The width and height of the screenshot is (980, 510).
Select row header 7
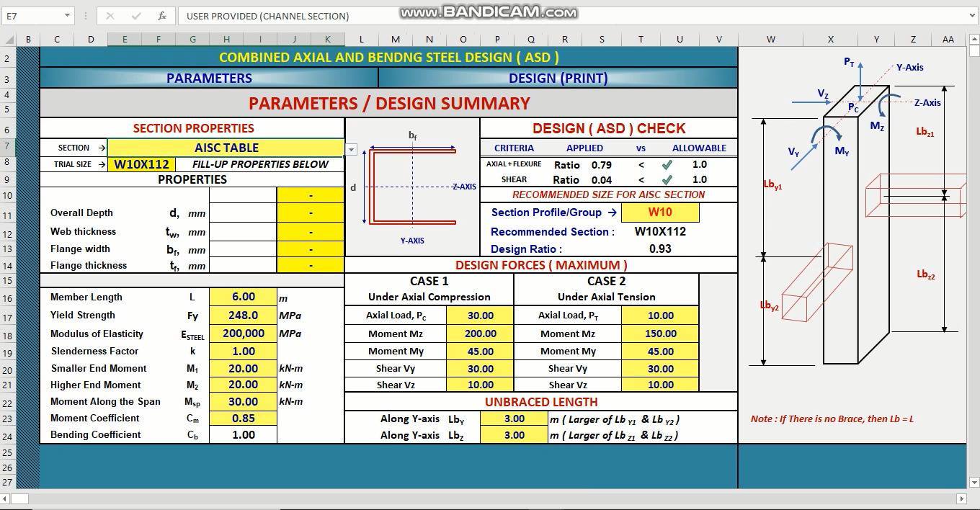click(7, 147)
